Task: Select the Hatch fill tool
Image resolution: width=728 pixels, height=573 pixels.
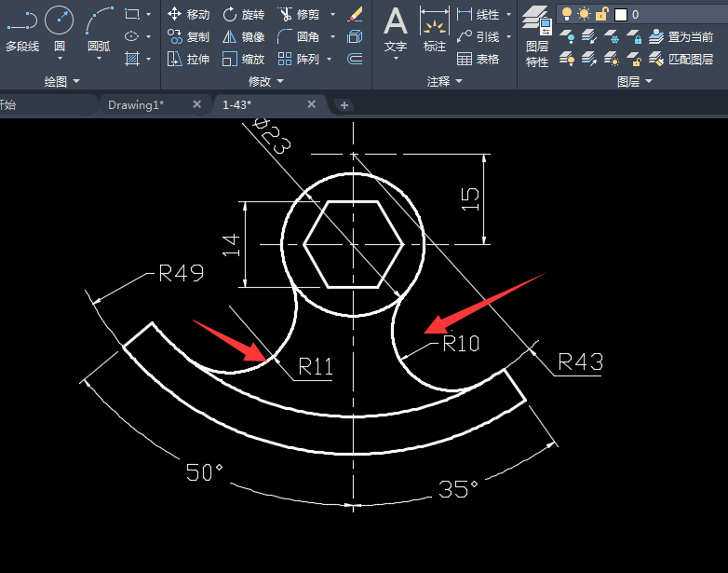Action: pyautogui.click(x=132, y=59)
